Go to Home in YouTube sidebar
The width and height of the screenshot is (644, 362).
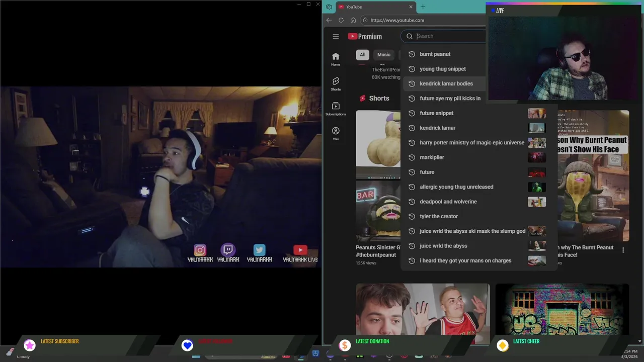(336, 59)
